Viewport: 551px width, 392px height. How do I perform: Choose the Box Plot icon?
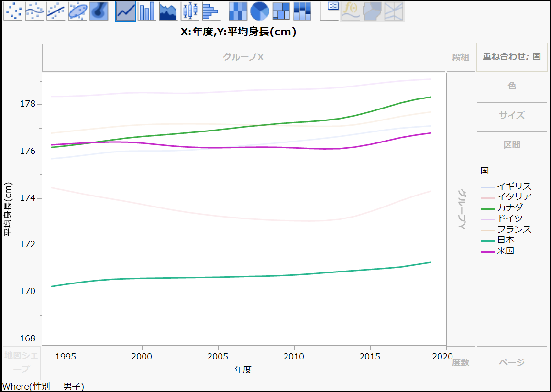[x=190, y=11]
